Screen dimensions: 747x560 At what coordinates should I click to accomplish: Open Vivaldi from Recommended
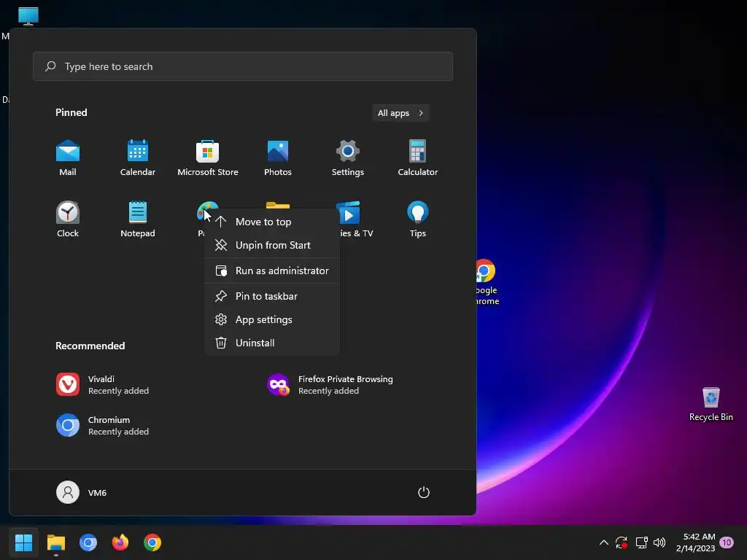coord(102,385)
